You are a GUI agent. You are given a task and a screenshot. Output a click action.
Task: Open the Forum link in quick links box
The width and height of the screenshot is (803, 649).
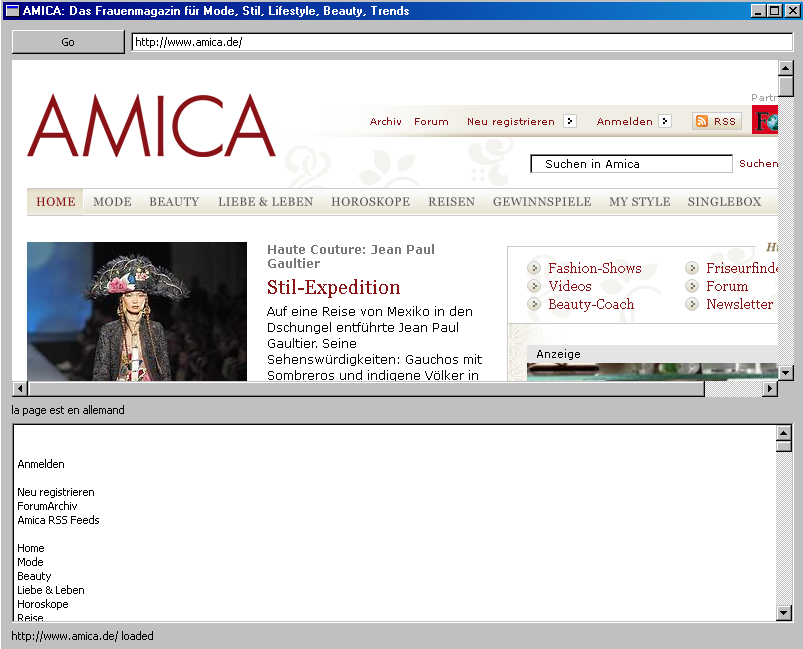(727, 286)
